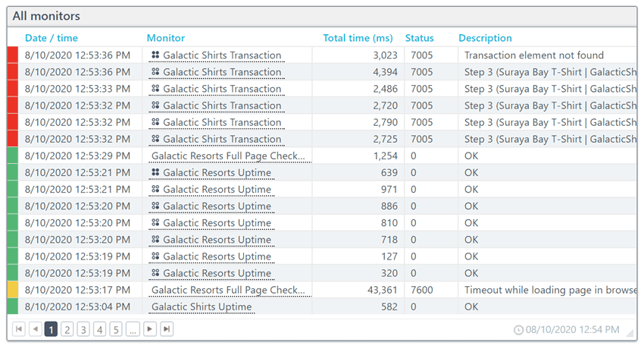The height and width of the screenshot is (349, 644).
Task: Click 'Timeout while loading page' description
Action: click(x=550, y=290)
